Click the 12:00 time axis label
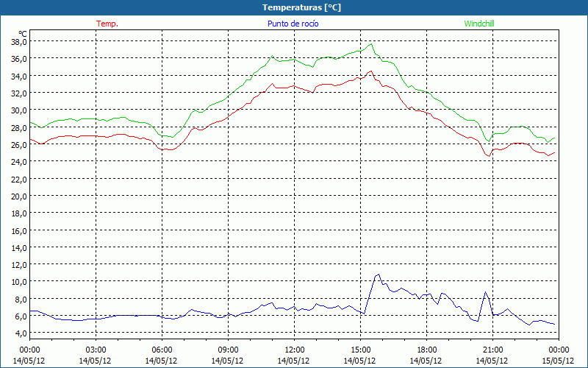 pos(295,350)
